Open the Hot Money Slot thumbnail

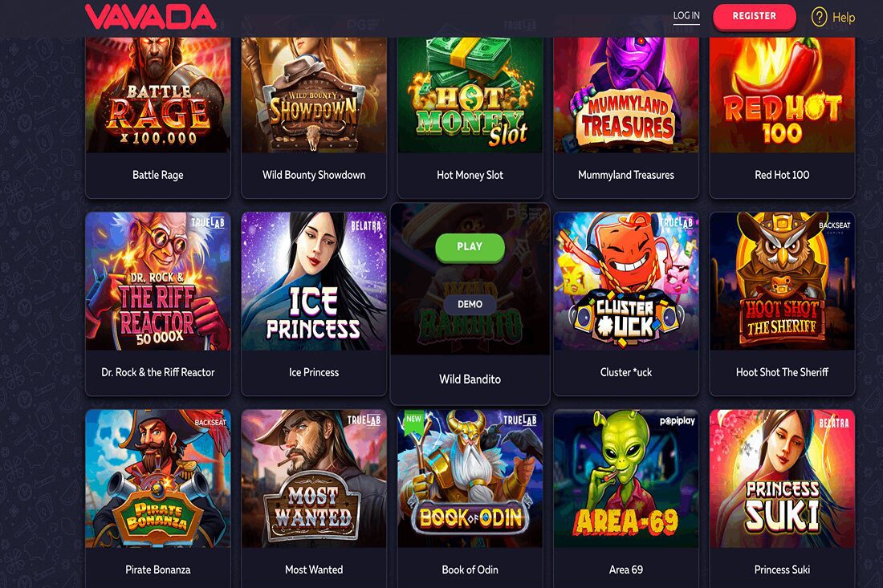click(x=470, y=95)
